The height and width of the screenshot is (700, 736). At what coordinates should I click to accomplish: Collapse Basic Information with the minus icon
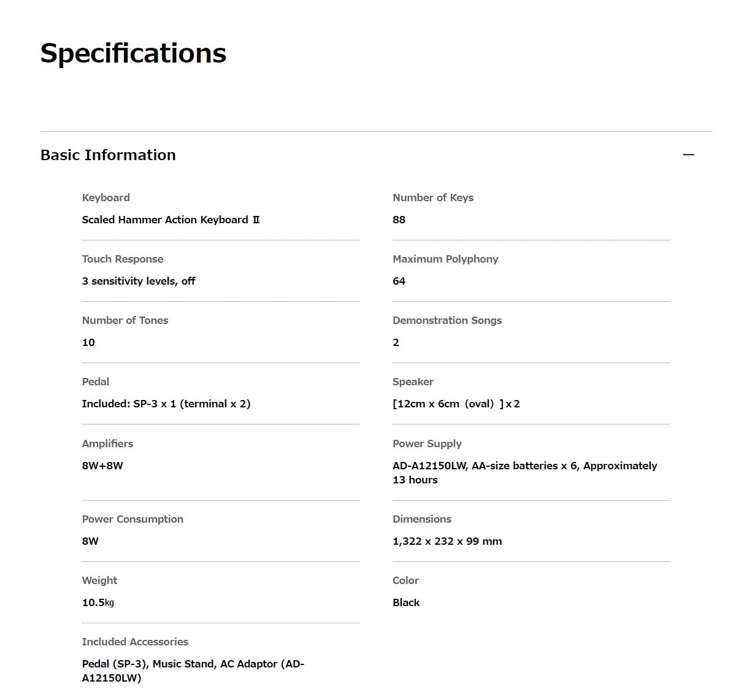688,155
